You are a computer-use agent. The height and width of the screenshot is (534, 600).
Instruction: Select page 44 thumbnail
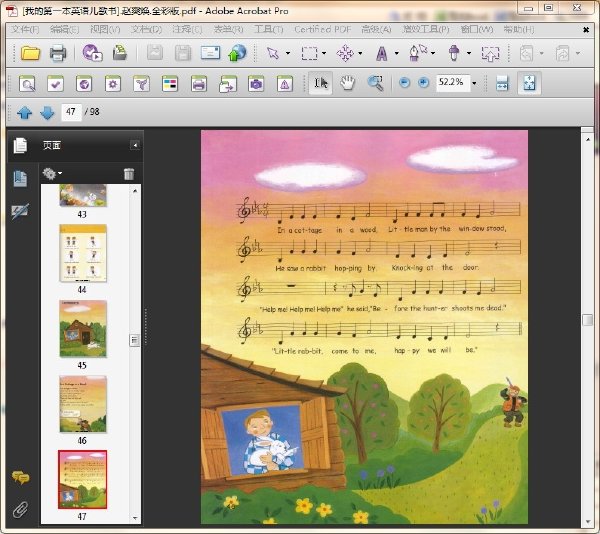83,253
